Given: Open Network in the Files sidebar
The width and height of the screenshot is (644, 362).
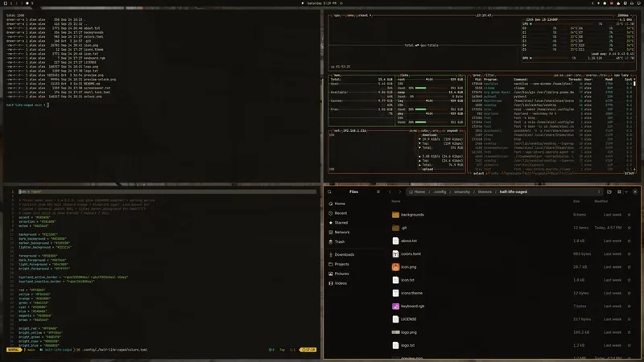Looking at the screenshot, I should coord(339,232).
